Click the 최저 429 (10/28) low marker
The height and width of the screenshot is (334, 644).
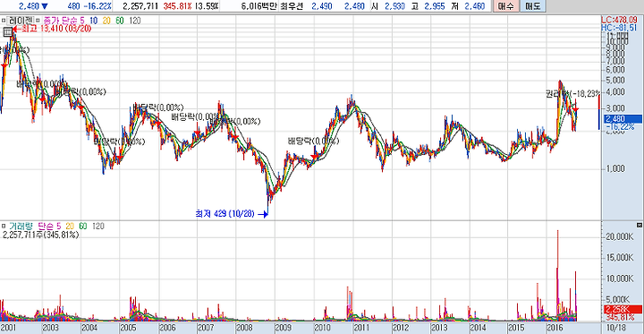232,214
